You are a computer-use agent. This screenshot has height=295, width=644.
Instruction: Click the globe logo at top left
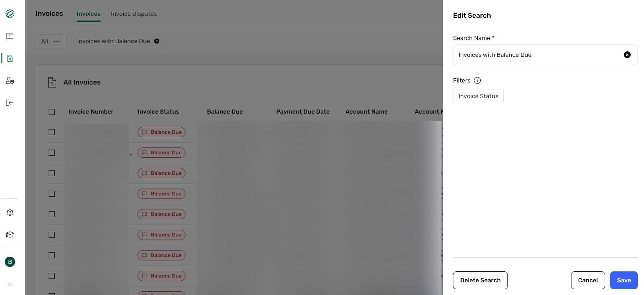[x=10, y=14]
